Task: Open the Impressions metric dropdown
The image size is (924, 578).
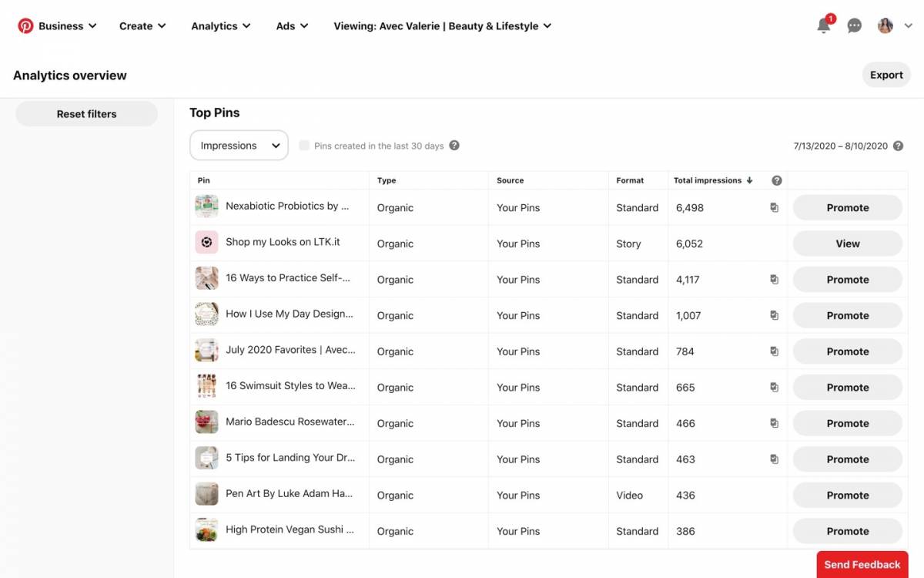Action: coord(239,146)
